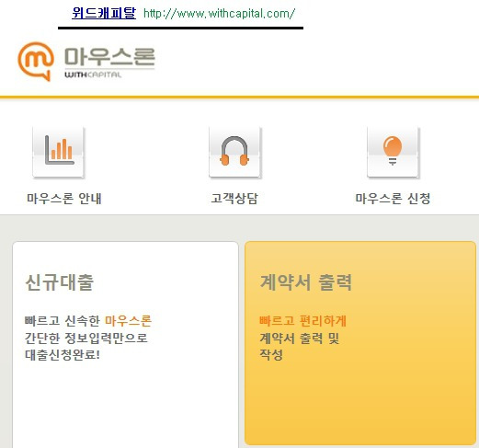Click the 신규대출 card heading

(60, 282)
